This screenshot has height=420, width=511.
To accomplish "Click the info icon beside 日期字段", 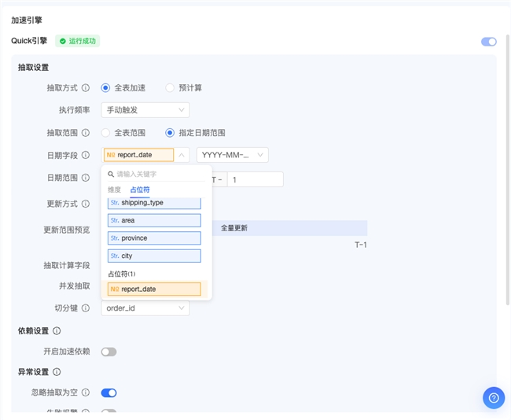I will pos(86,156).
